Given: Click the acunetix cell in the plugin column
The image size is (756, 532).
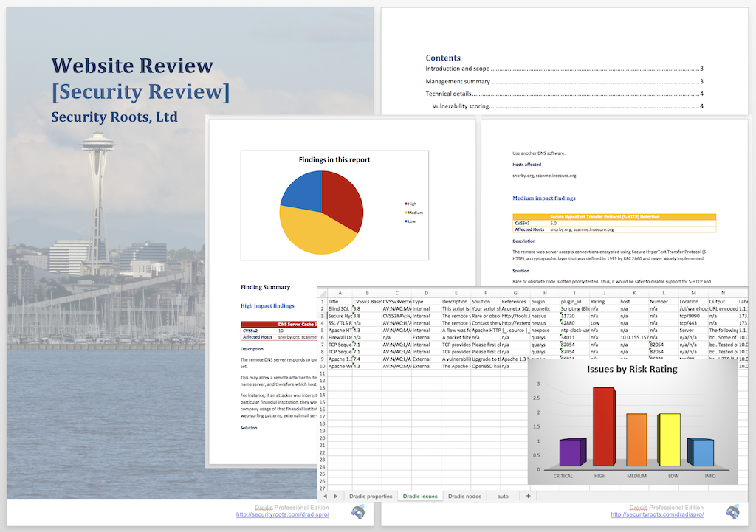Looking at the screenshot, I should pyautogui.click(x=545, y=309).
